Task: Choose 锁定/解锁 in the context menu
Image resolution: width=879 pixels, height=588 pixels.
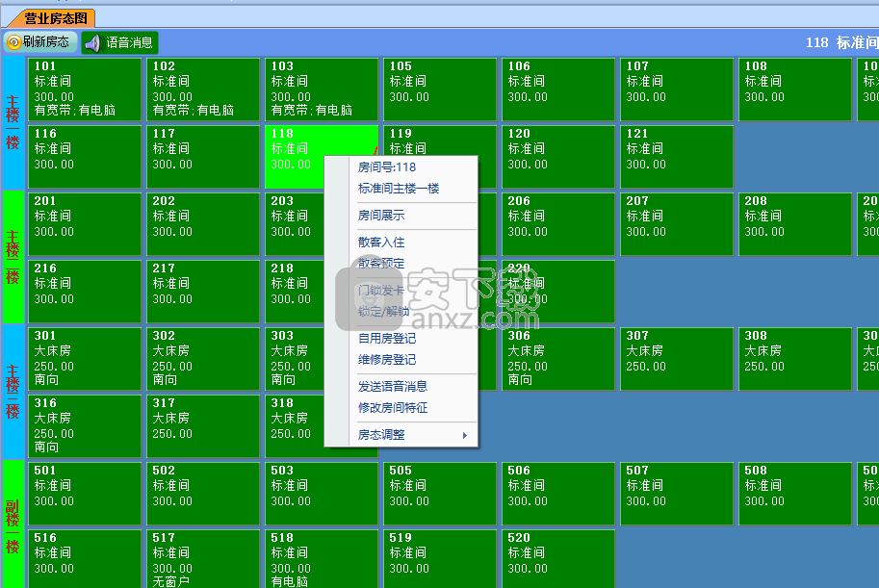Action: click(383, 312)
